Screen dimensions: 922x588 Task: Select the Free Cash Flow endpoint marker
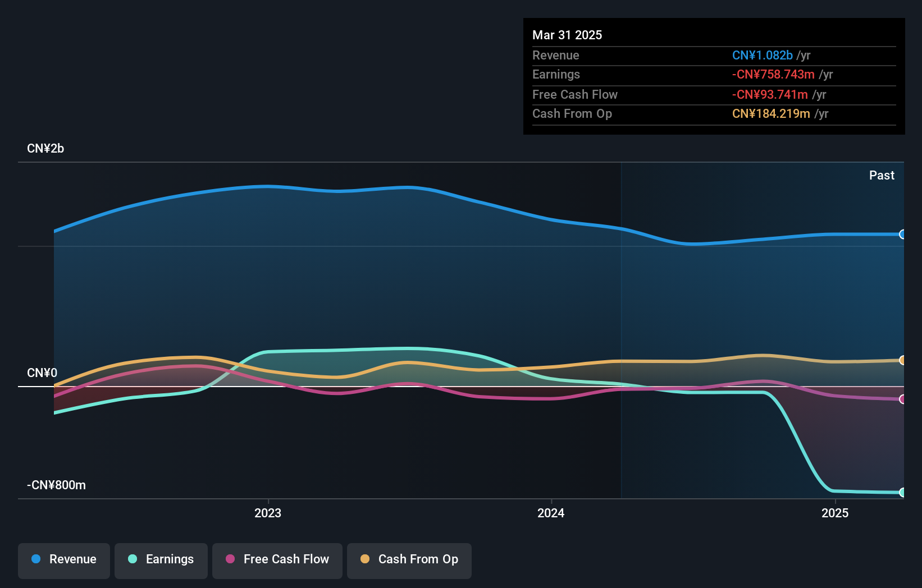[x=902, y=399]
